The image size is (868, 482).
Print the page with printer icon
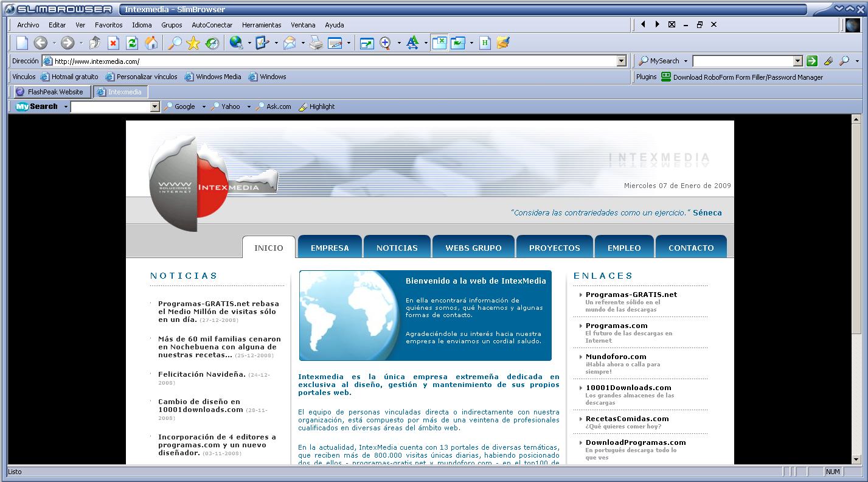[x=316, y=43]
